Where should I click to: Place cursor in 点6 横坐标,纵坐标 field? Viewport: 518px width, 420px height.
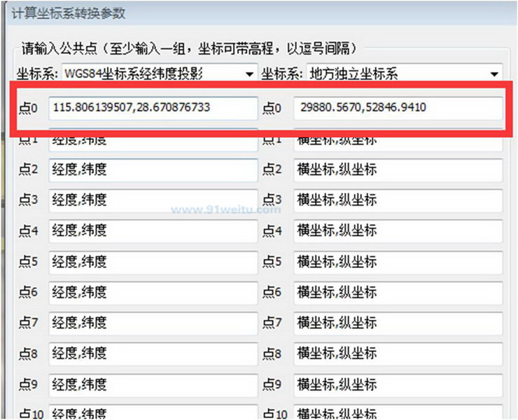398,293
